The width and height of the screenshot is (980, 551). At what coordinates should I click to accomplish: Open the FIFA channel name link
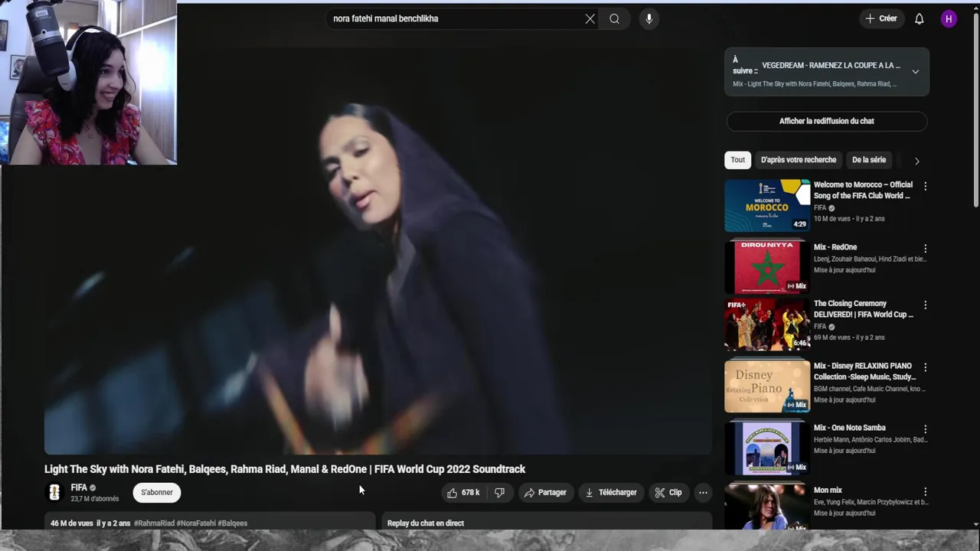coord(79,487)
